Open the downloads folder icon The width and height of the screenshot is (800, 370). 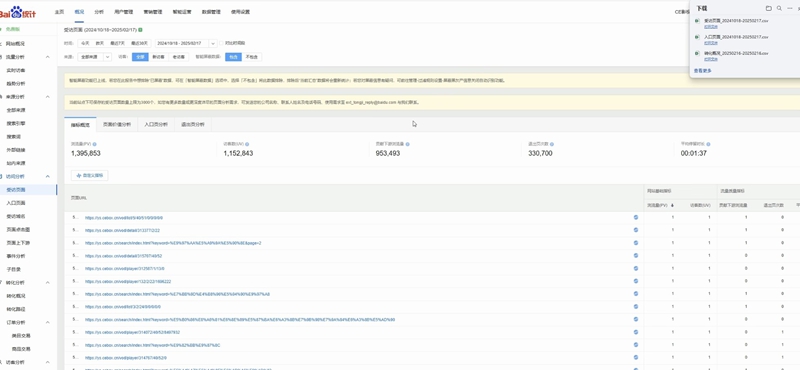click(768, 8)
